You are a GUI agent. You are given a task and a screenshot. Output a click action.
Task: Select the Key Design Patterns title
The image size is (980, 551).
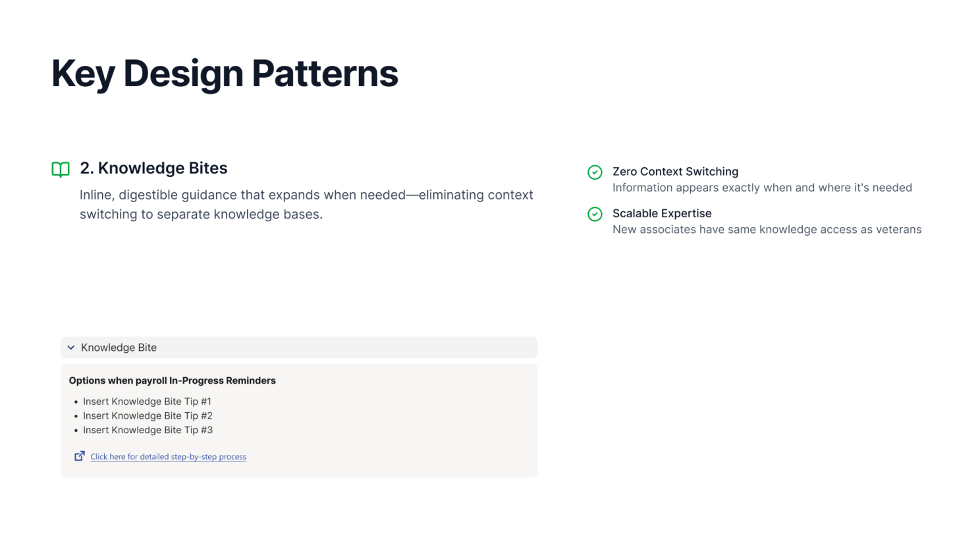(x=225, y=73)
